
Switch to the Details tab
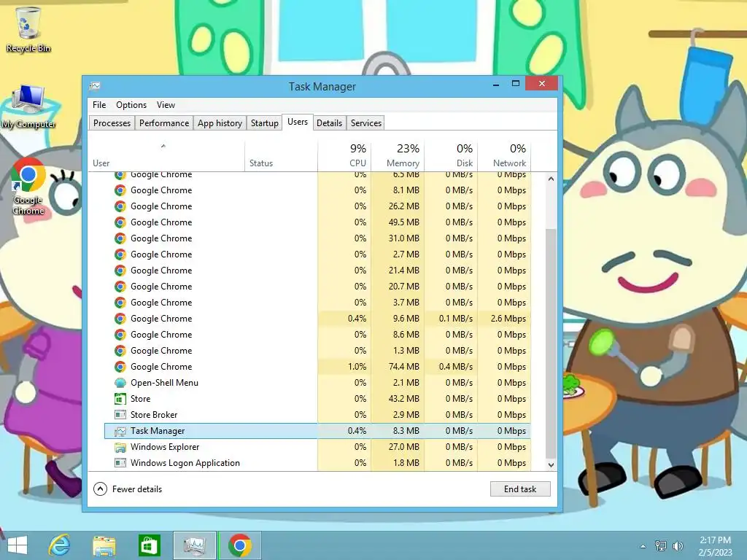pos(329,122)
